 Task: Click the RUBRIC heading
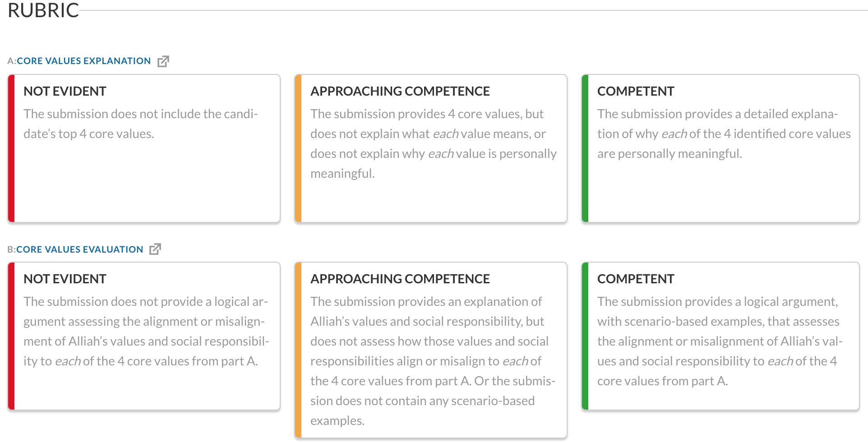click(43, 10)
